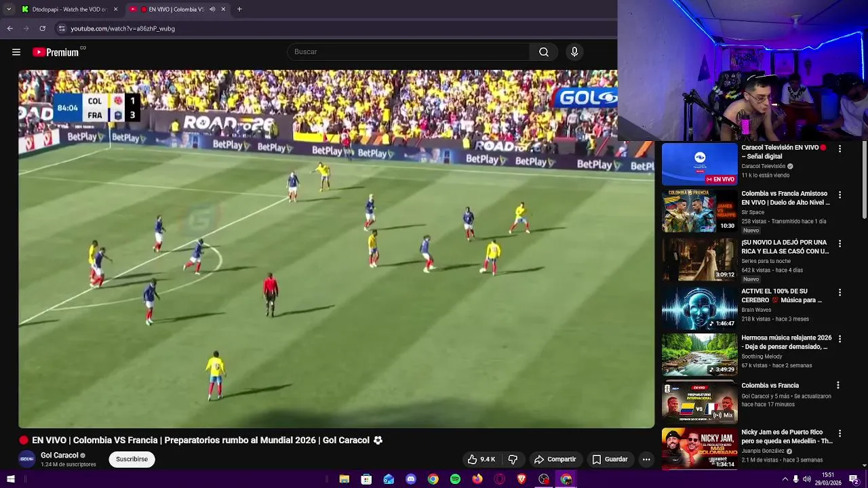Open the Gol Caracol channel avatar
Screen dimensions: 868x488
(x=26, y=459)
